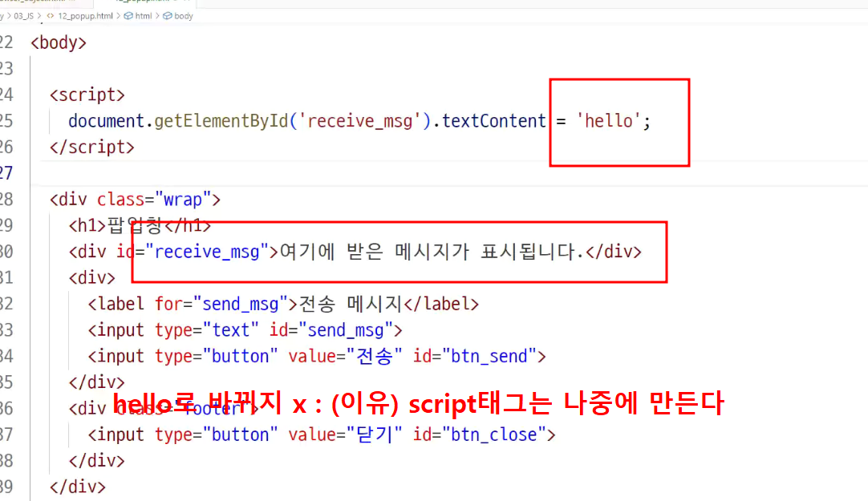Click the closing </script> tag
Viewport: 868px width, 501px height.
point(92,147)
